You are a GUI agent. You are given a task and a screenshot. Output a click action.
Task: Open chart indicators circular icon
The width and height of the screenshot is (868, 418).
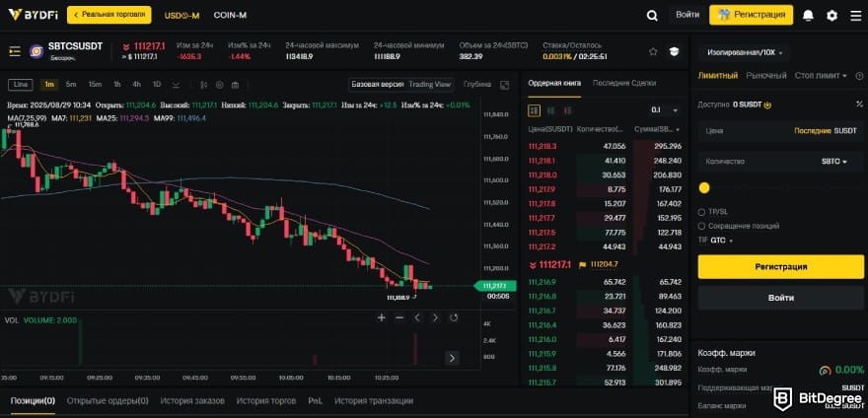tap(219, 85)
